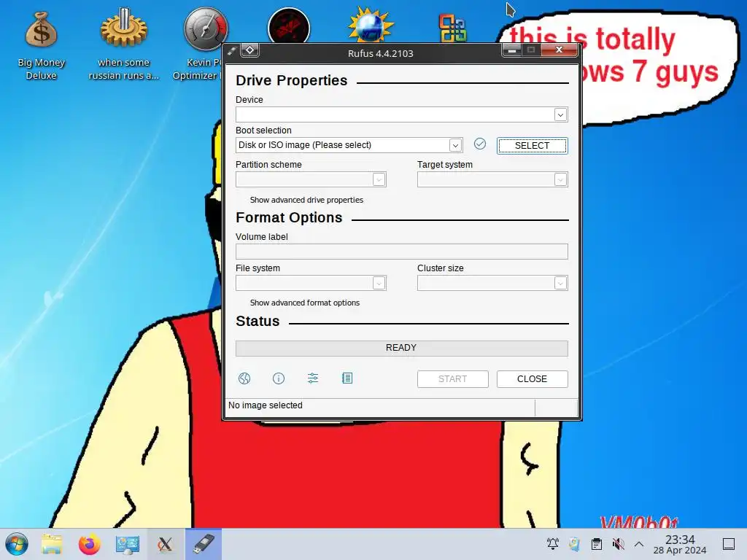747x560 pixels.
Task: Close the Rufus window with X
Action: (x=560, y=50)
